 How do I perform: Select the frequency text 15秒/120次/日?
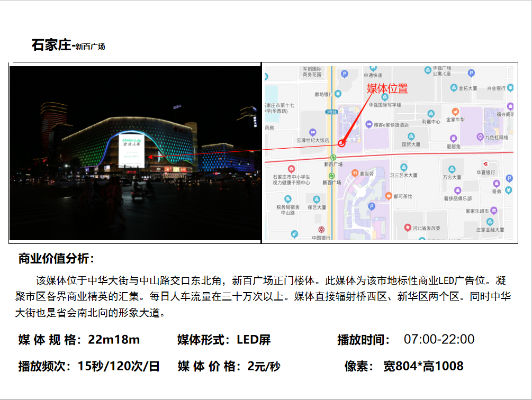coord(119,366)
